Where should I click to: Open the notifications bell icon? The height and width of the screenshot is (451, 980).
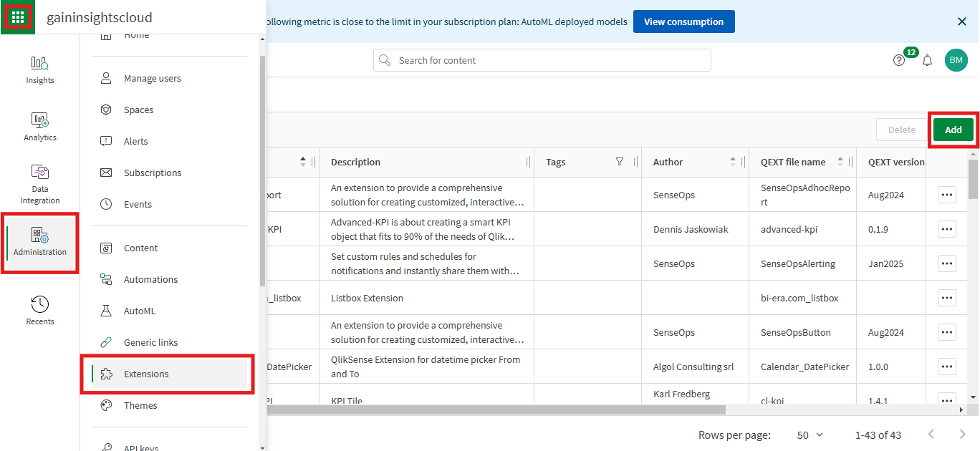(x=927, y=60)
